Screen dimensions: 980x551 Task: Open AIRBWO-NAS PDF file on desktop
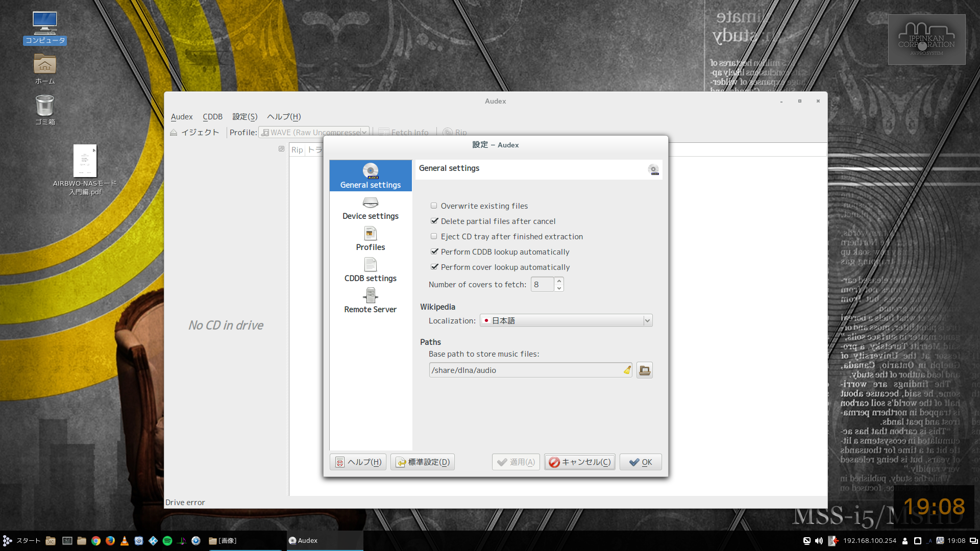[x=85, y=161]
